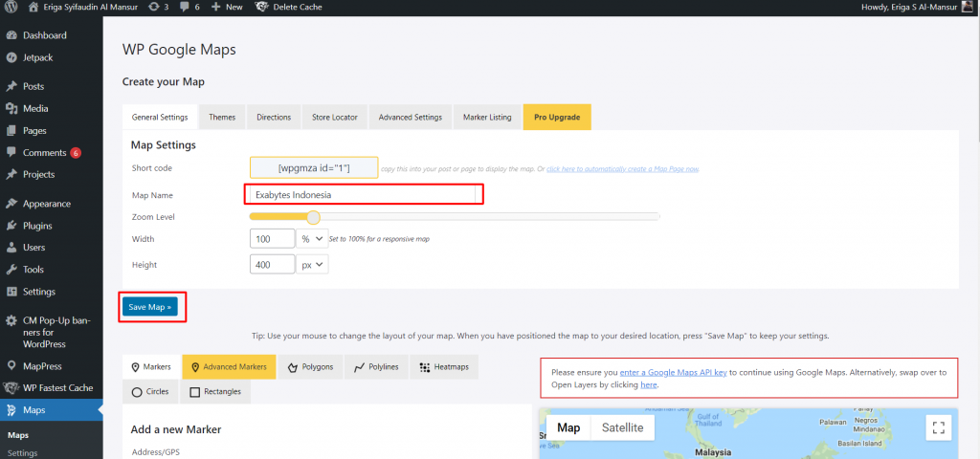This screenshot has height=459, width=980.
Task: Click the Media sidebar icon
Action: pyautogui.click(x=11, y=109)
